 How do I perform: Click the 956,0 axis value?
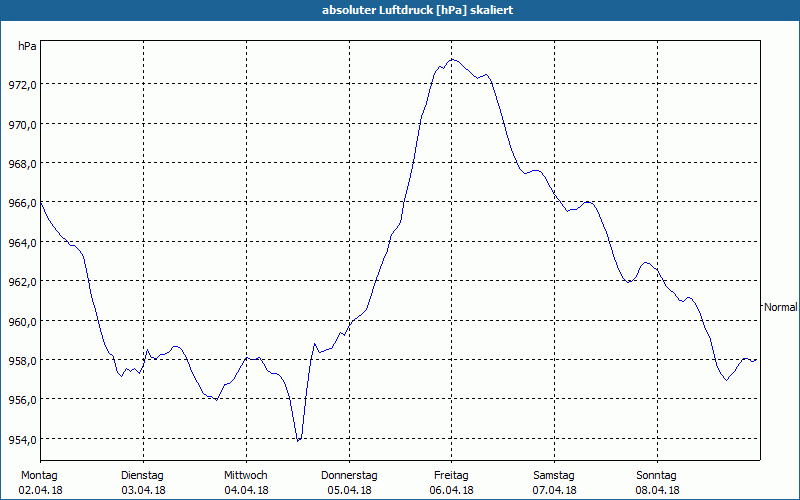(x=22, y=401)
